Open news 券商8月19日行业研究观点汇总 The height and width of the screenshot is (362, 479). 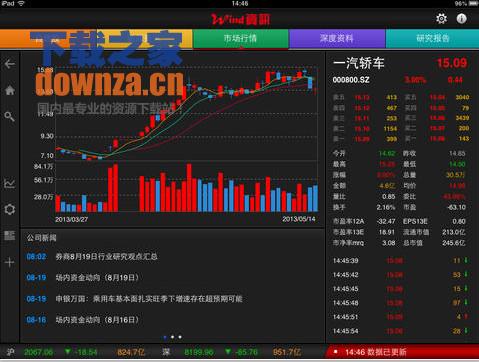(x=106, y=257)
